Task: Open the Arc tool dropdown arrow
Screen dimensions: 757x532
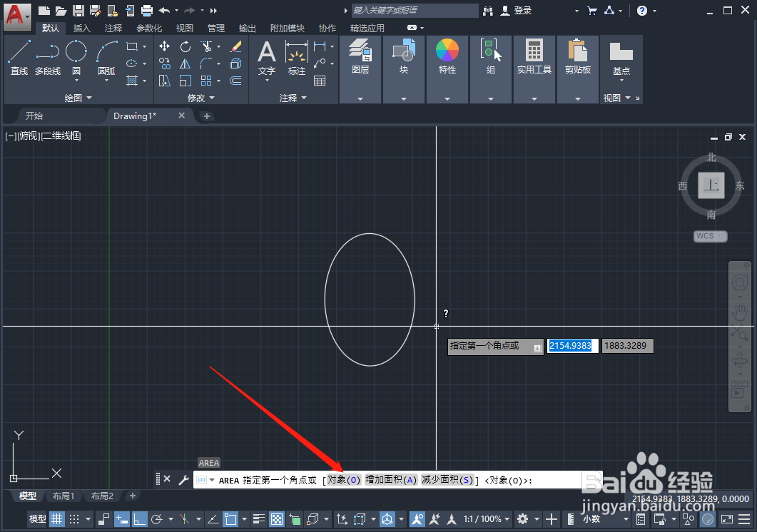Action: pos(107,80)
